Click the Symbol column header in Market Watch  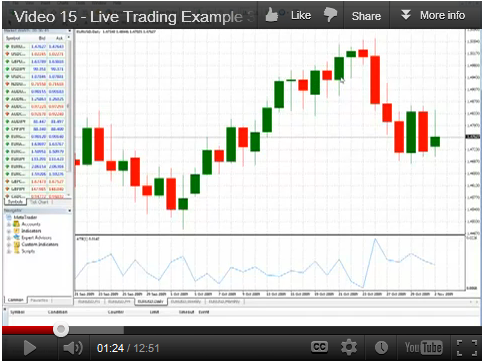tap(13, 38)
